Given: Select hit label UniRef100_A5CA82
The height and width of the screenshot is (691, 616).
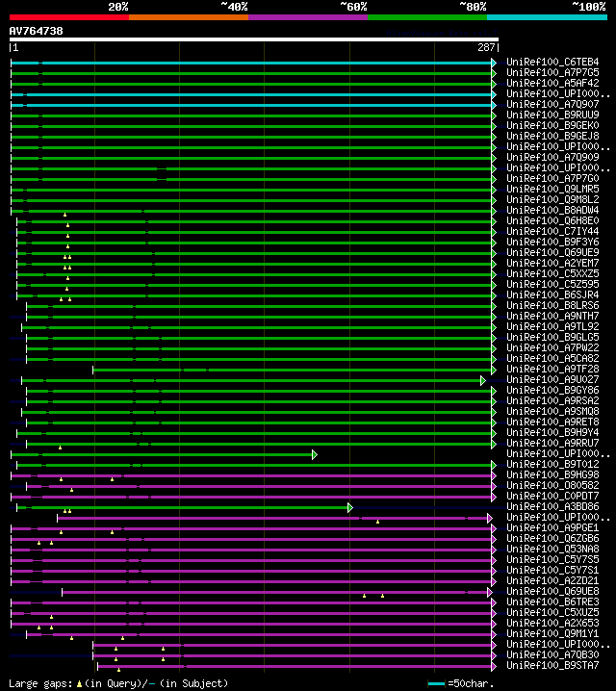Looking at the screenshot, I should [x=552, y=358].
